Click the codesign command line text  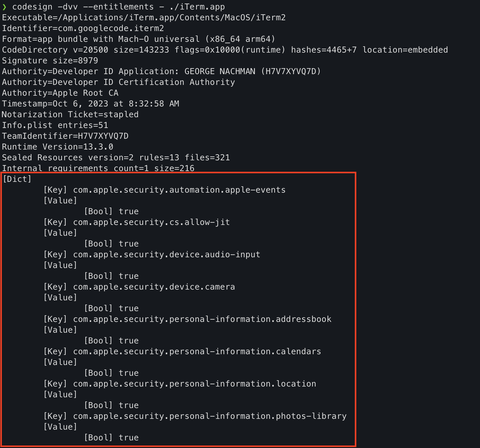coord(118,7)
